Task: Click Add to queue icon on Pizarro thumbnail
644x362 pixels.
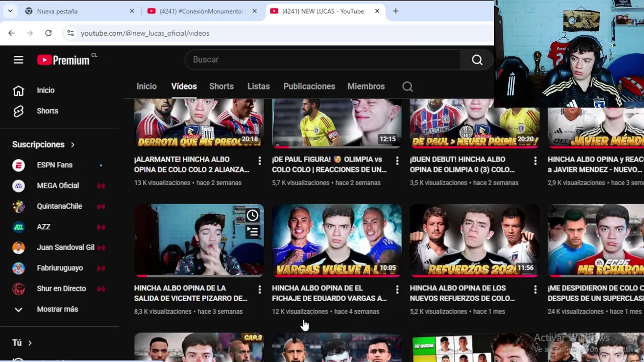Action: point(252,232)
